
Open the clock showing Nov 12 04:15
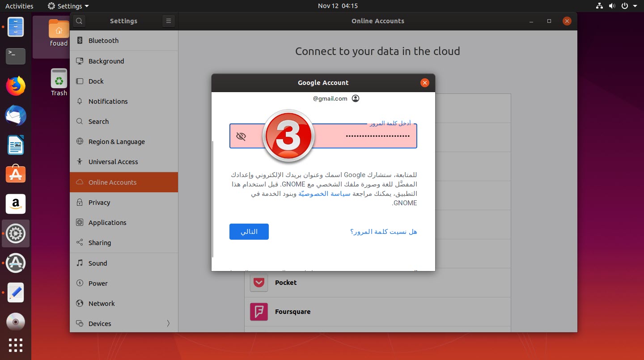tap(338, 6)
